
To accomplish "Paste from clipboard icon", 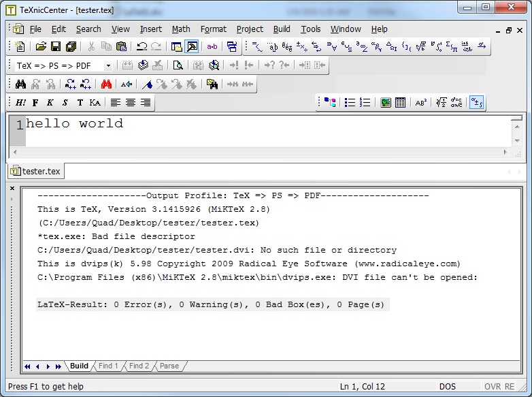I will click(x=121, y=46).
